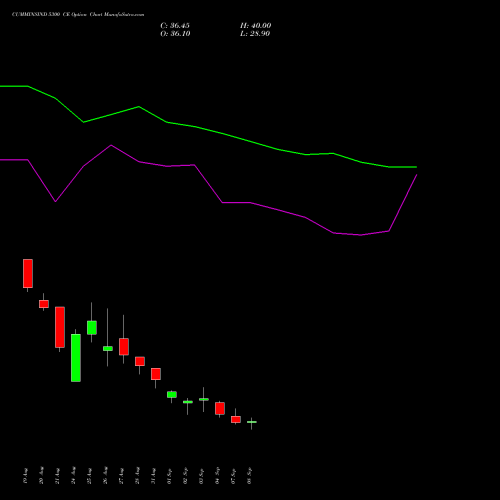This screenshot has height=500, width=500.
Task: Click the CUMMINSIND 5300 CE chart title
Action: (78, 15)
